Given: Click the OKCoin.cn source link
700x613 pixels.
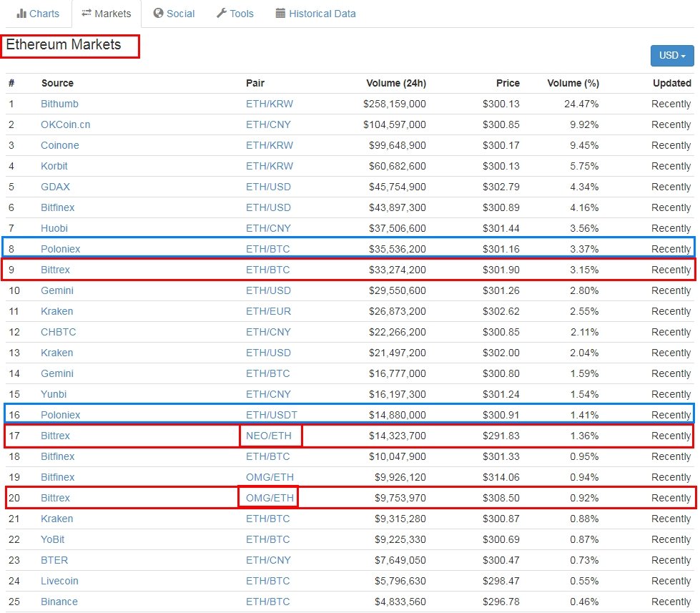Looking at the screenshot, I should click(x=65, y=124).
